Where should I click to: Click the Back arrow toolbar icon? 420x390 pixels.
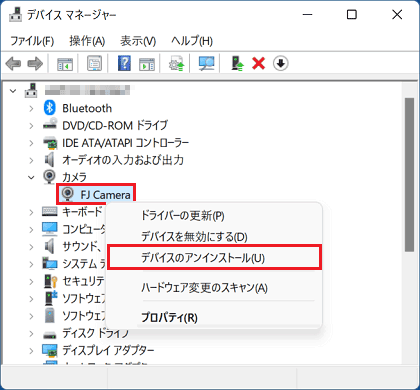pos(13,63)
